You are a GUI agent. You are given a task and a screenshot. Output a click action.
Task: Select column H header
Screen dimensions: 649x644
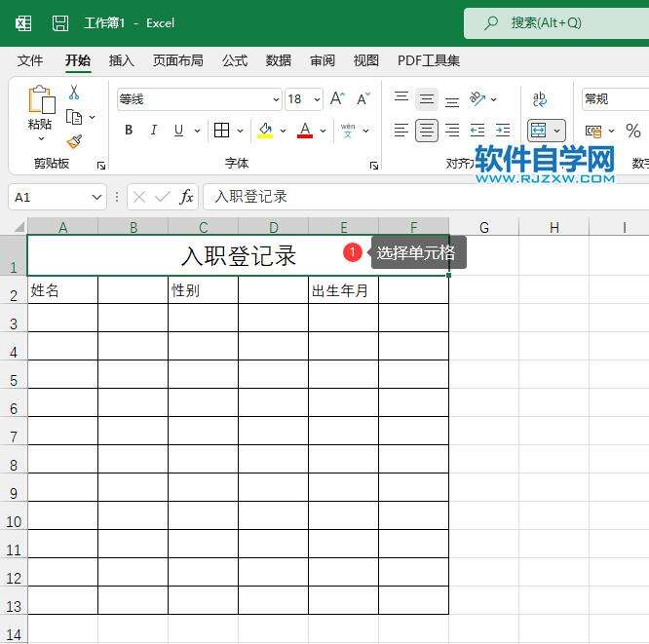coord(554,227)
